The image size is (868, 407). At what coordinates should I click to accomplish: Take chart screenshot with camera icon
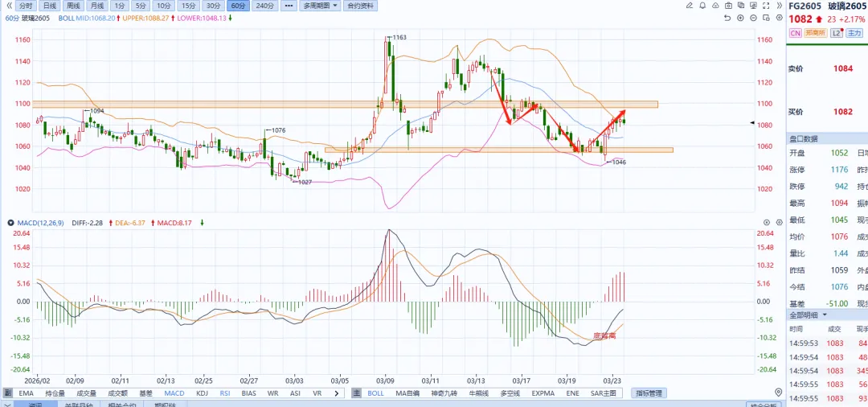coord(728,6)
